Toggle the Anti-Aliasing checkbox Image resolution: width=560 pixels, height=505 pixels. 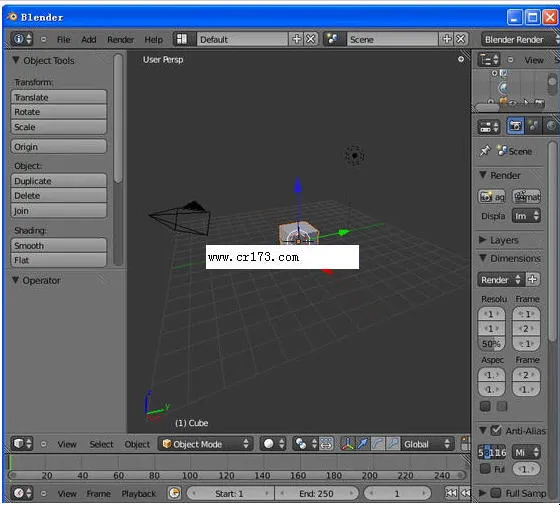(496, 430)
